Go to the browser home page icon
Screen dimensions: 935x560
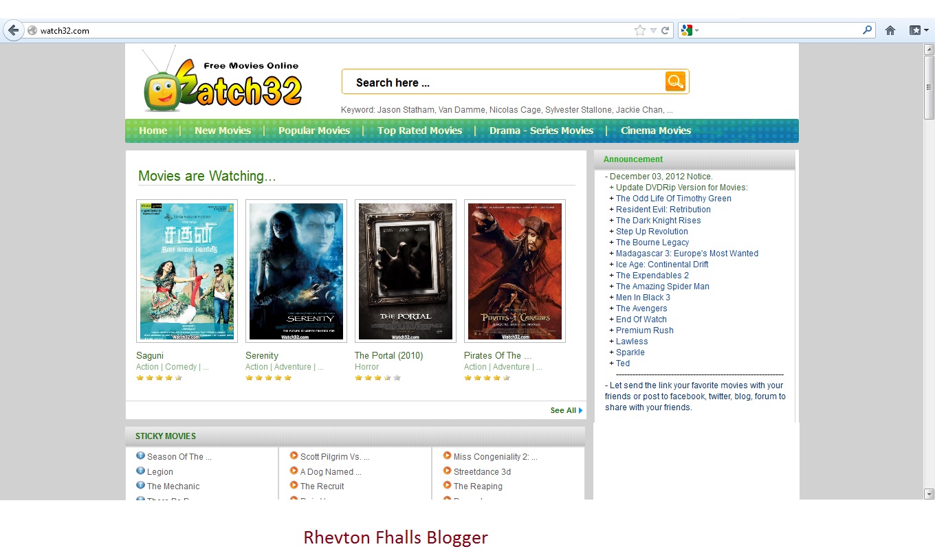pyautogui.click(x=890, y=30)
